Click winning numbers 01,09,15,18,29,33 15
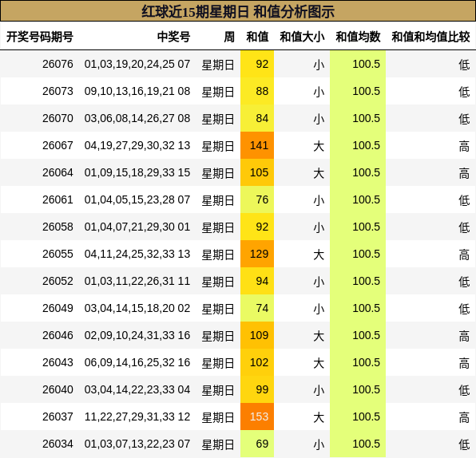 (137, 172)
